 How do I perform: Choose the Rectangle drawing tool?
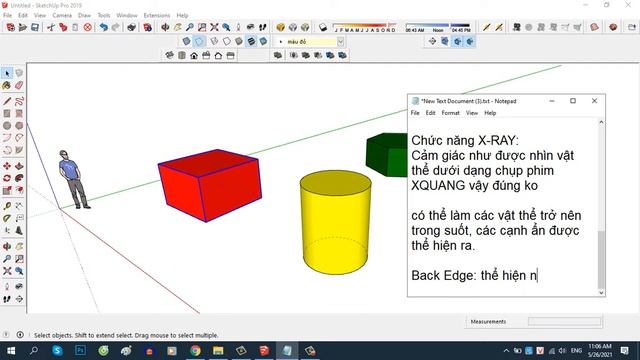[7, 113]
